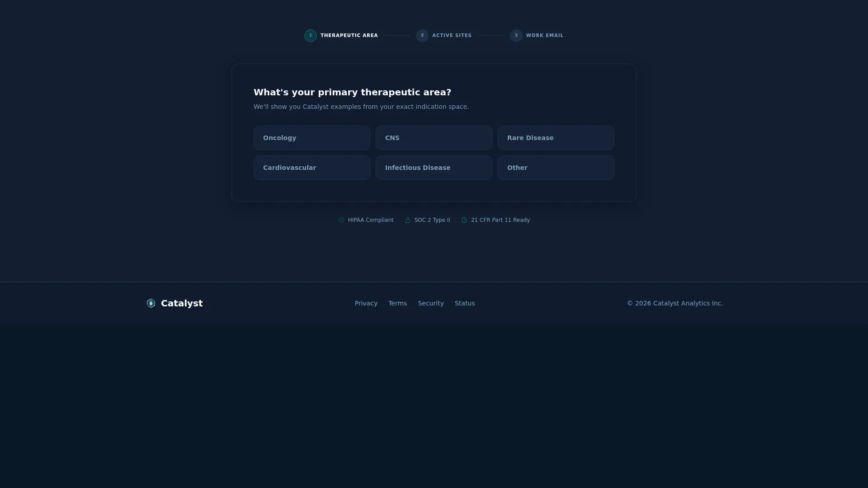Click the © 2026 Catalyst Analytics Inc. text
This screenshot has height=488, width=868.
pos(675,303)
